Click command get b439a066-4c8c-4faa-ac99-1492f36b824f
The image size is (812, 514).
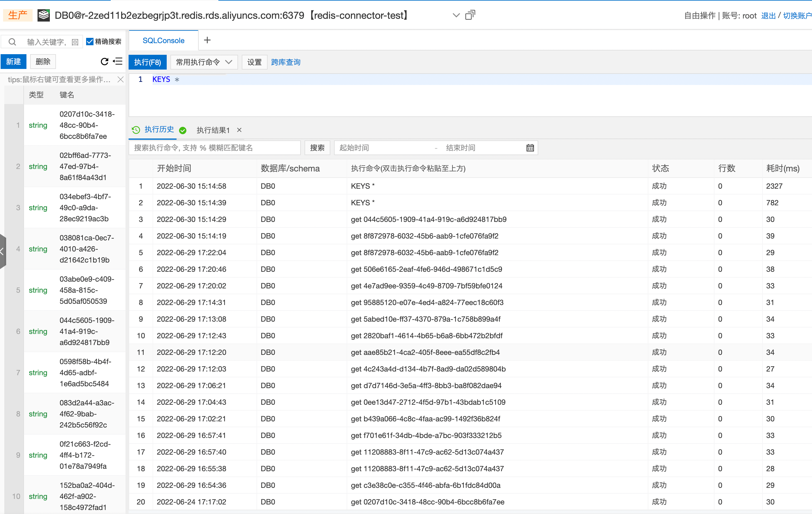pyautogui.click(x=426, y=419)
